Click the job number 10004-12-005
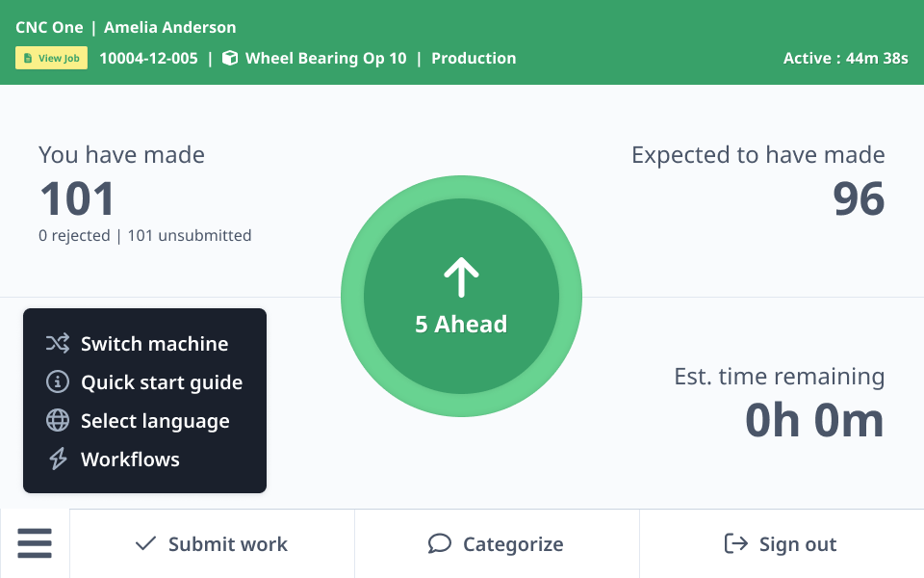 click(148, 59)
